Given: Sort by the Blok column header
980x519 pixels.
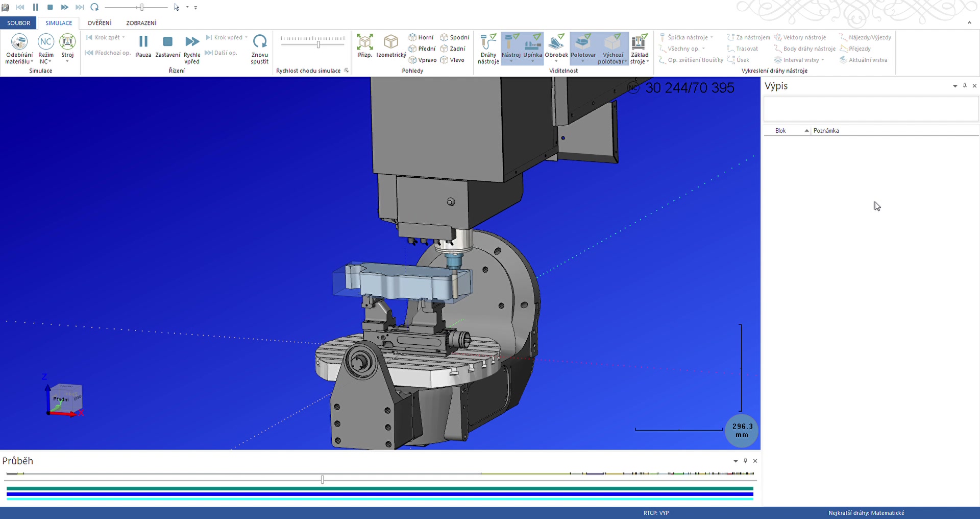Looking at the screenshot, I should [x=787, y=131].
